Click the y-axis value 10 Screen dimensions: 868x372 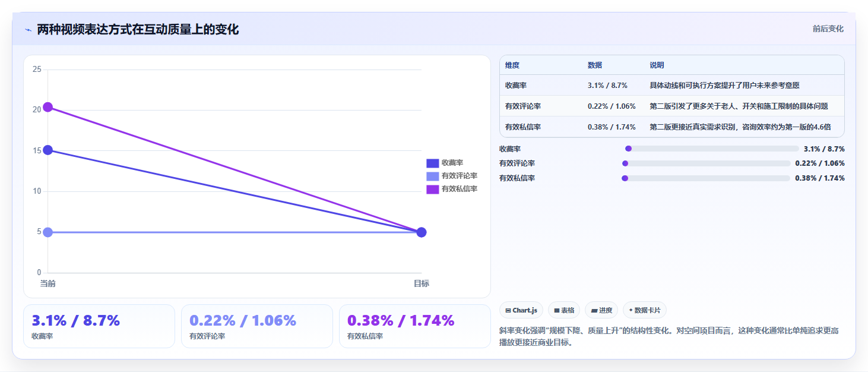coord(37,191)
